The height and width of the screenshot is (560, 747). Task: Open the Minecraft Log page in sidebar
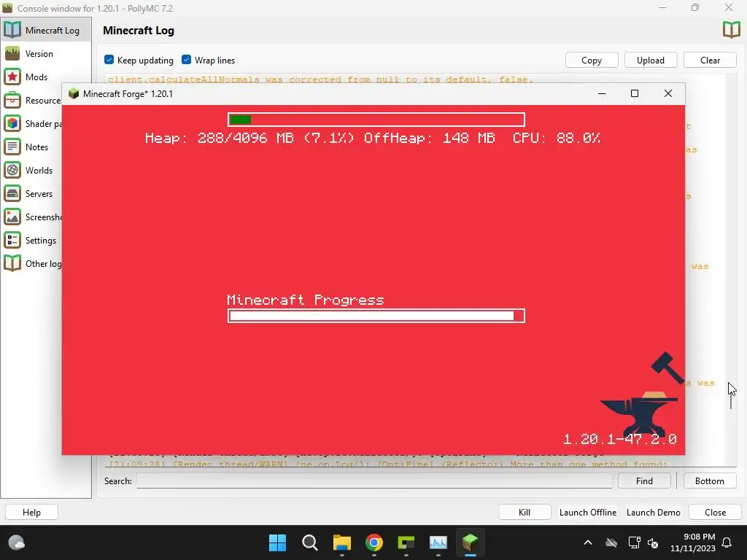pos(46,30)
